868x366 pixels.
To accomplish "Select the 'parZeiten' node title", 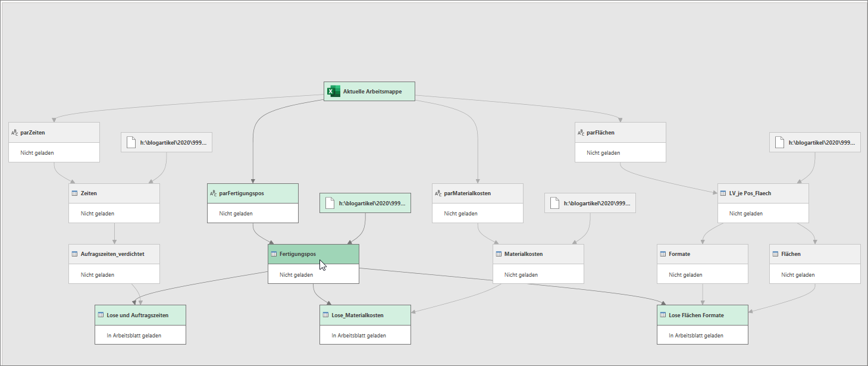I will (33, 133).
